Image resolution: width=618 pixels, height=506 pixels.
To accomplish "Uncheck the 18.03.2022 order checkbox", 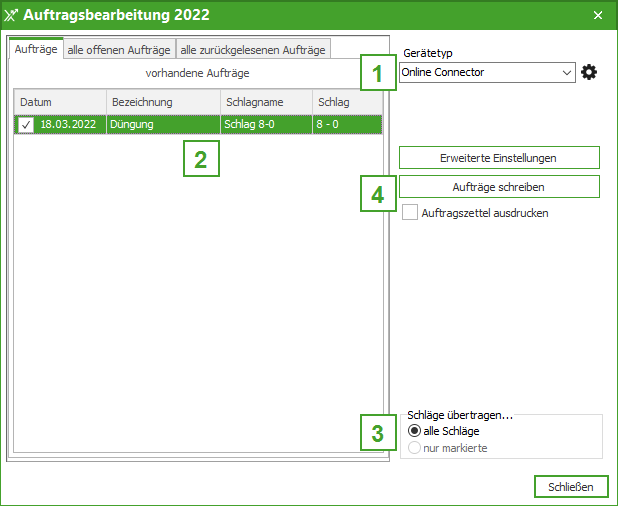I will [26, 124].
